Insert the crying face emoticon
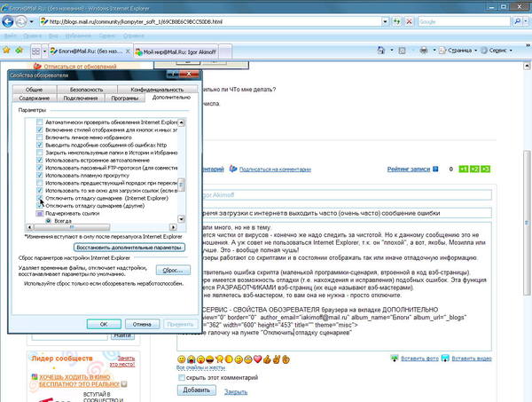Viewport: 532px width, 402px height. (191, 359)
